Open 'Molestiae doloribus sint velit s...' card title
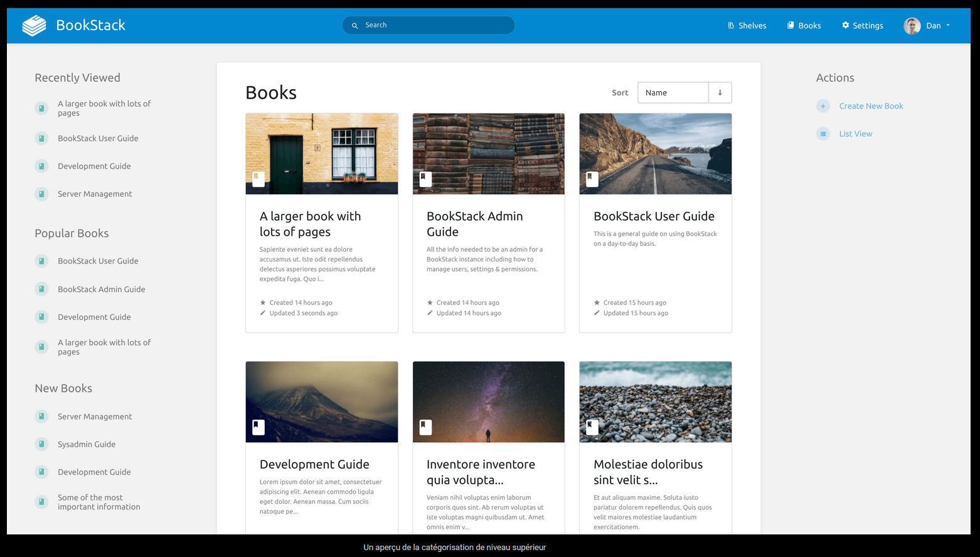The height and width of the screenshot is (557, 980). 648,472
